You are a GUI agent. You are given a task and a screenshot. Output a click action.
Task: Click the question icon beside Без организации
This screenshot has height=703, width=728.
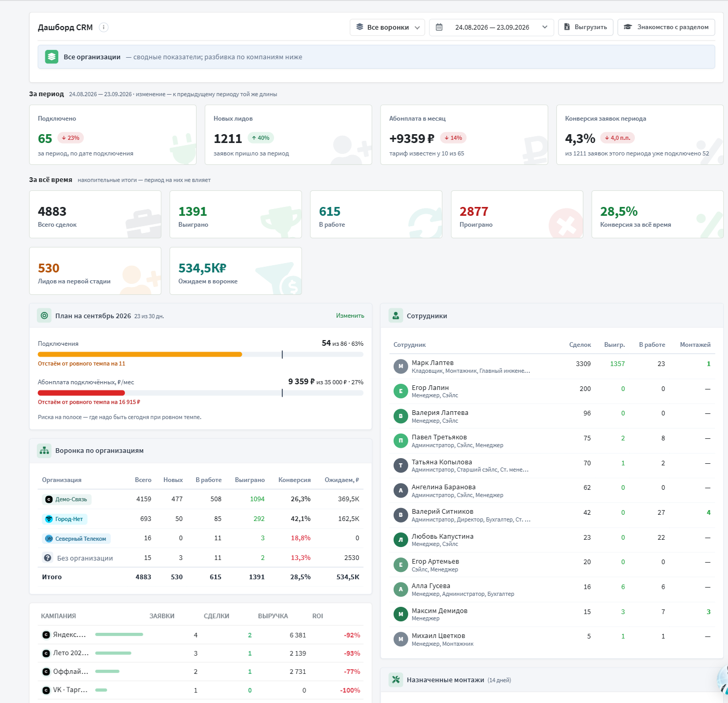[x=48, y=557]
